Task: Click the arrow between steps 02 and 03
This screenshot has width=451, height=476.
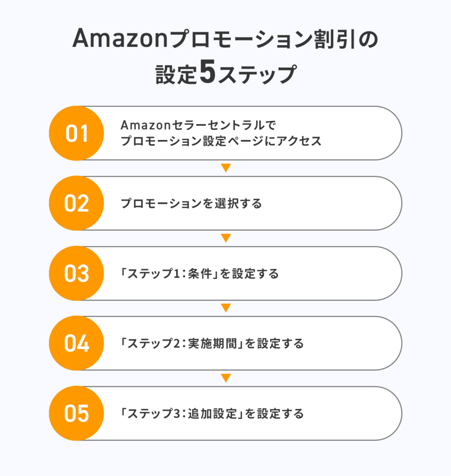Action: (x=226, y=238)
